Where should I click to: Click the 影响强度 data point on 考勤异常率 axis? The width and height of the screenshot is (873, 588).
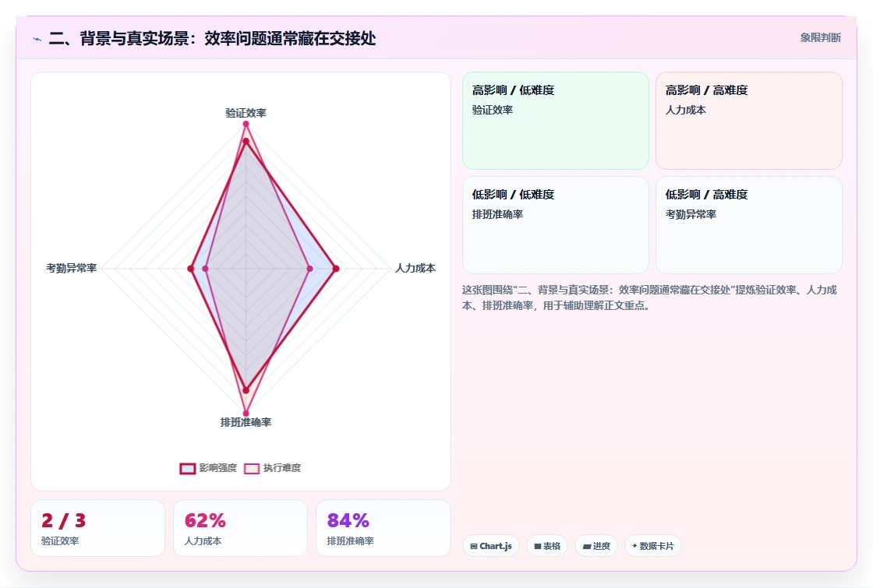tap(191, 269)
